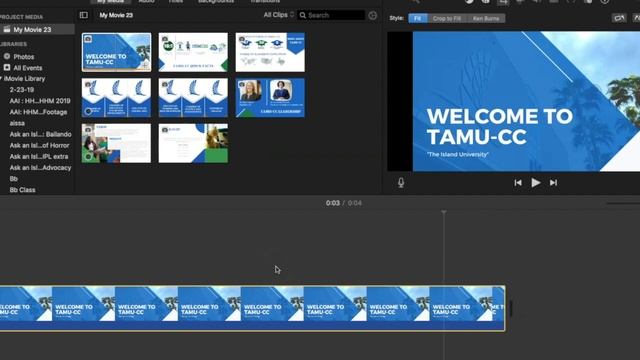Select Welcome to TAMU-CC slide thumbnail

click(x=116, y=52)
